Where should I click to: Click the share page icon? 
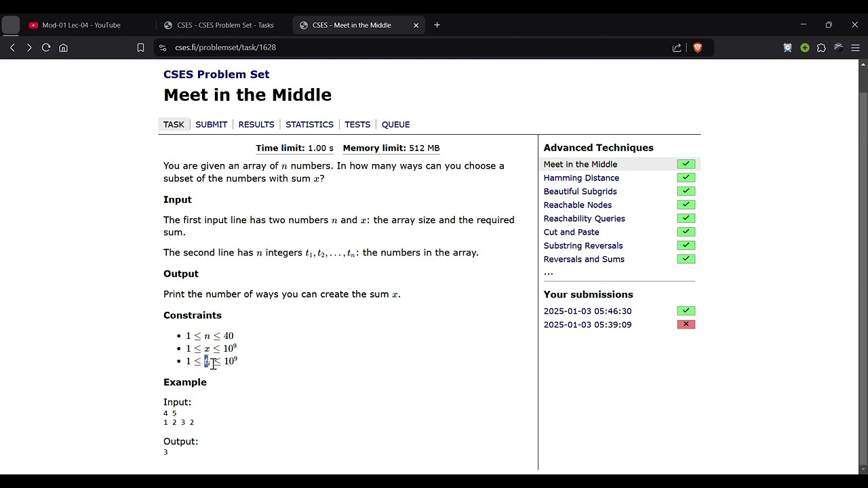pos(677,47)
